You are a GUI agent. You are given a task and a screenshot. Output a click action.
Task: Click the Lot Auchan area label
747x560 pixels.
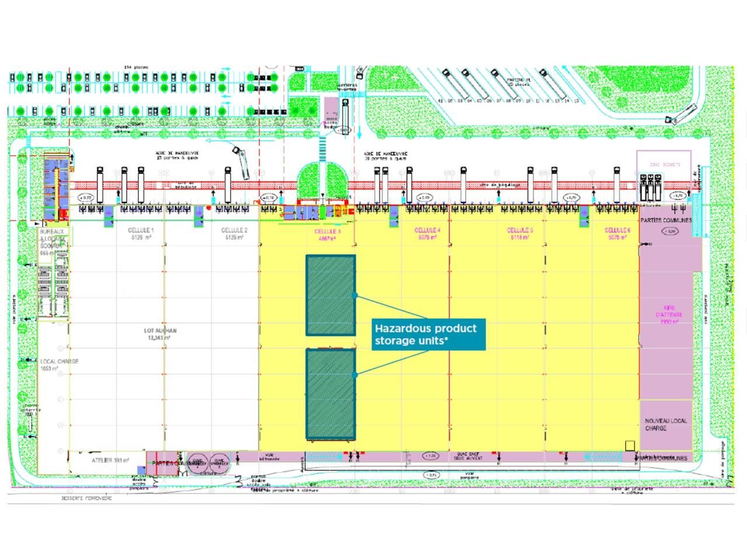click(x=160, y=334)
